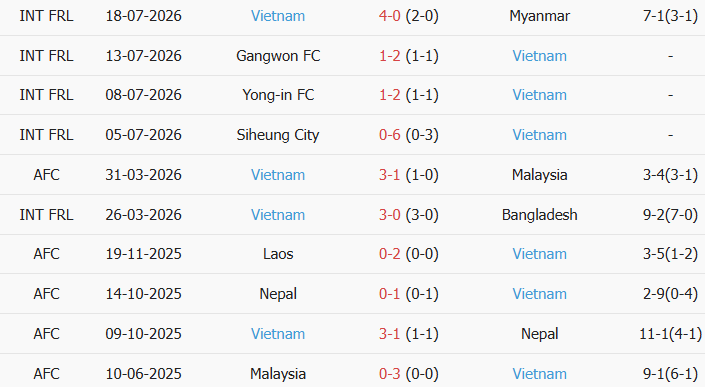705x387 pixels.
Task: Open Vietnam link in Gangwon FC row
Action: pyautogui.click(x=540, y=56)
